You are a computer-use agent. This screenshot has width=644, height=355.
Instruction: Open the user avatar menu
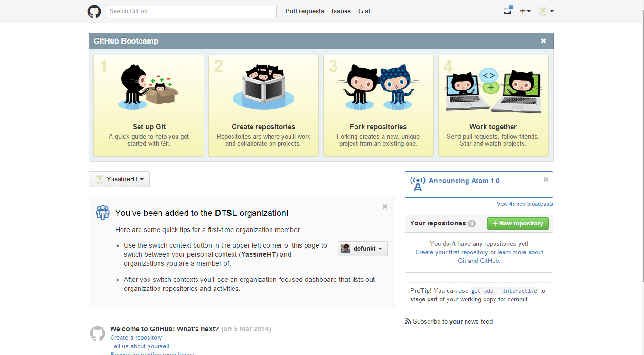(546, 11)
